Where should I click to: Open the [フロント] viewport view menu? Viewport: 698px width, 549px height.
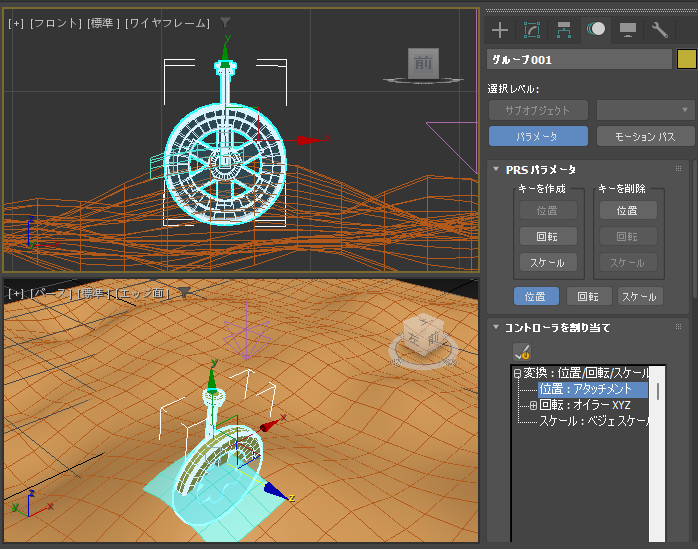click(56, 23)
